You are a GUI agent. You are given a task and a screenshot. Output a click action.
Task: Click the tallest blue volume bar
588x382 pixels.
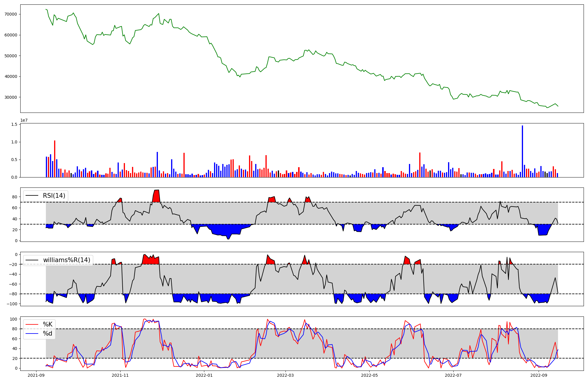pyautogui.click(x=522, y=151)
